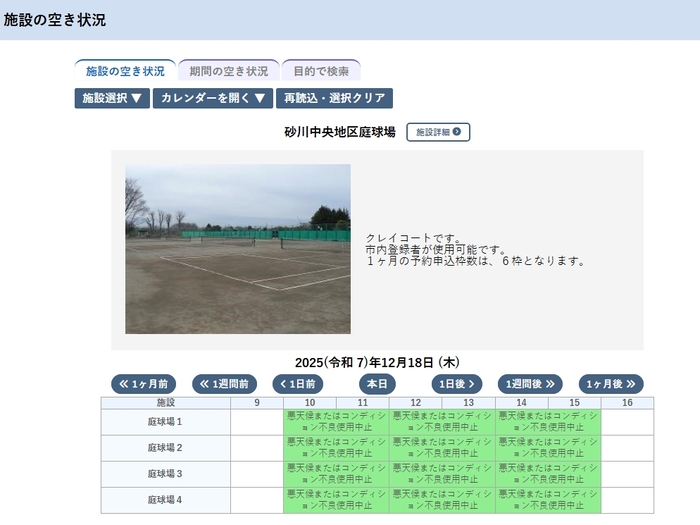Click the tennis court photo

click(x=238, y=249)
